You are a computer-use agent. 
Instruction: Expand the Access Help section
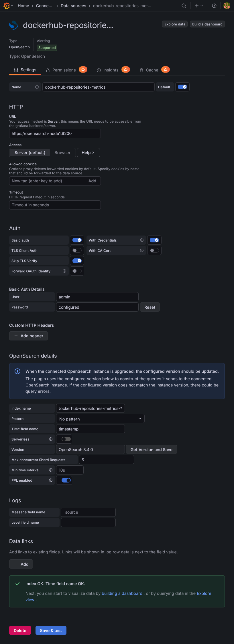click(88, 153)
